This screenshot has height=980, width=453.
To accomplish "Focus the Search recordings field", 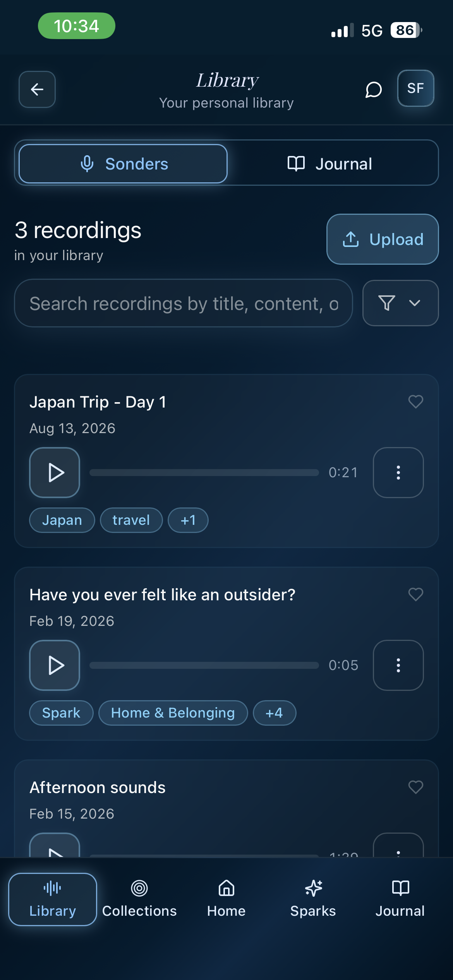I will 184,303.
